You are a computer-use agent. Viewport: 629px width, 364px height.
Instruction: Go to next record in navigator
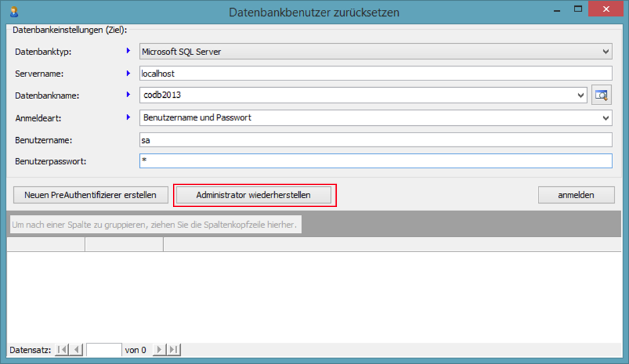click(x=160, y=349)
